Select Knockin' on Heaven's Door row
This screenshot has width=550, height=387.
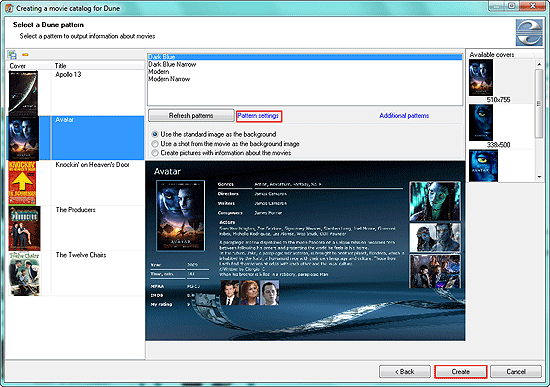[76, 183]
